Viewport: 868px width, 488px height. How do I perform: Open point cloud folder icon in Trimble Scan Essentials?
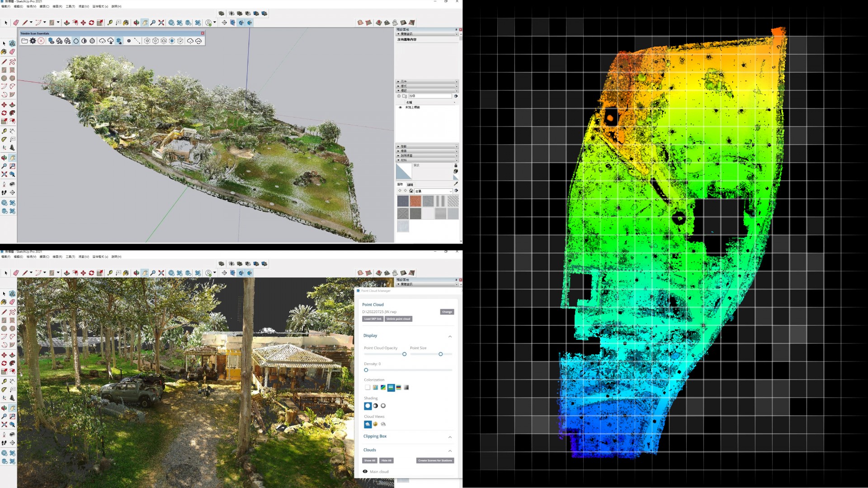[24, 41]
